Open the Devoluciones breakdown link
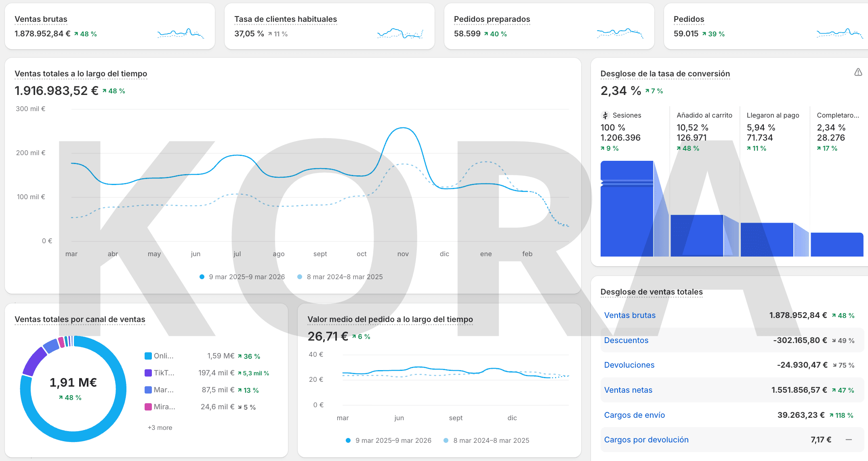 coord(629,365)
